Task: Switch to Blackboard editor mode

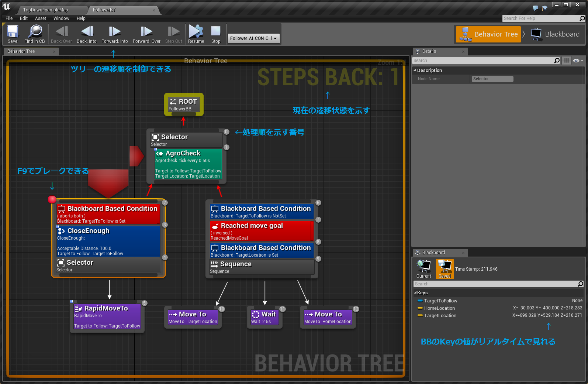Action: (555, 34)
